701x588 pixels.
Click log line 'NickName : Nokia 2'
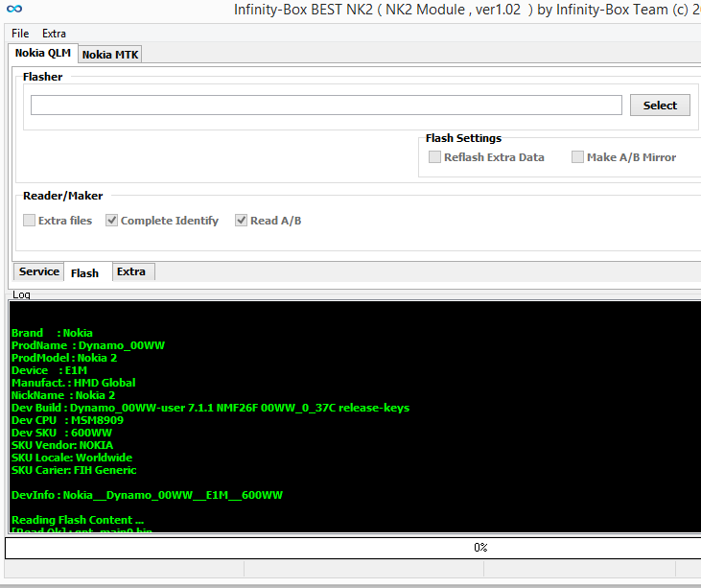[63, 396]
